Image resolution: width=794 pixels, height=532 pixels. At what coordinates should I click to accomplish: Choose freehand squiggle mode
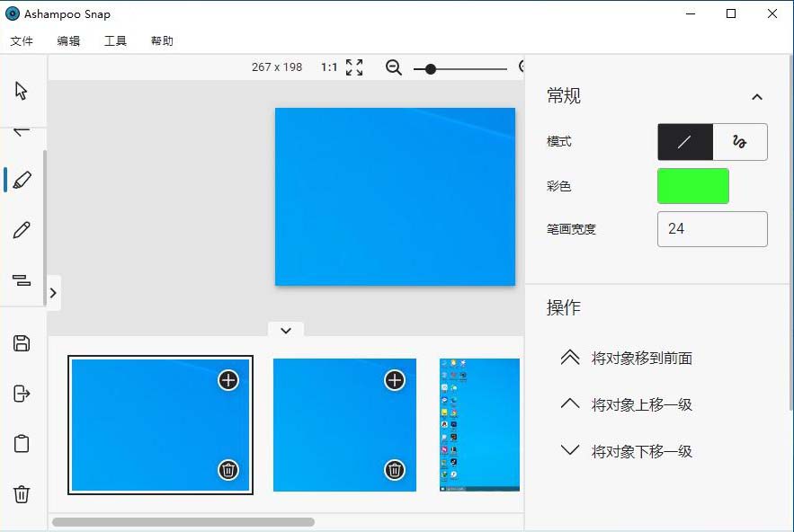pyautogui.click(x=740, y=142)
